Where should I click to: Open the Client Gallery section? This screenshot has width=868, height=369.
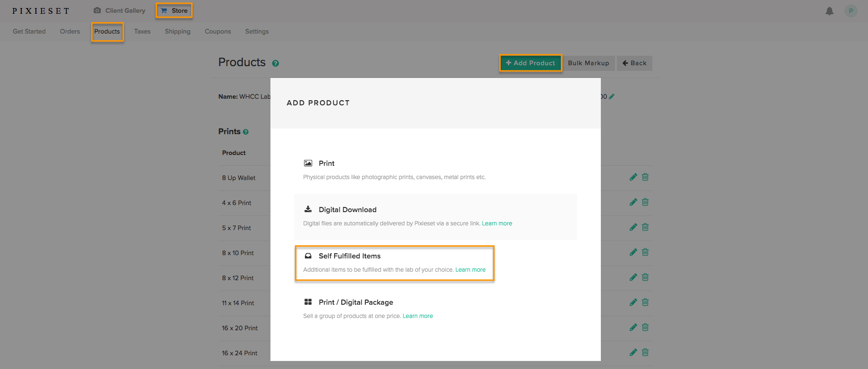(119, 10)
